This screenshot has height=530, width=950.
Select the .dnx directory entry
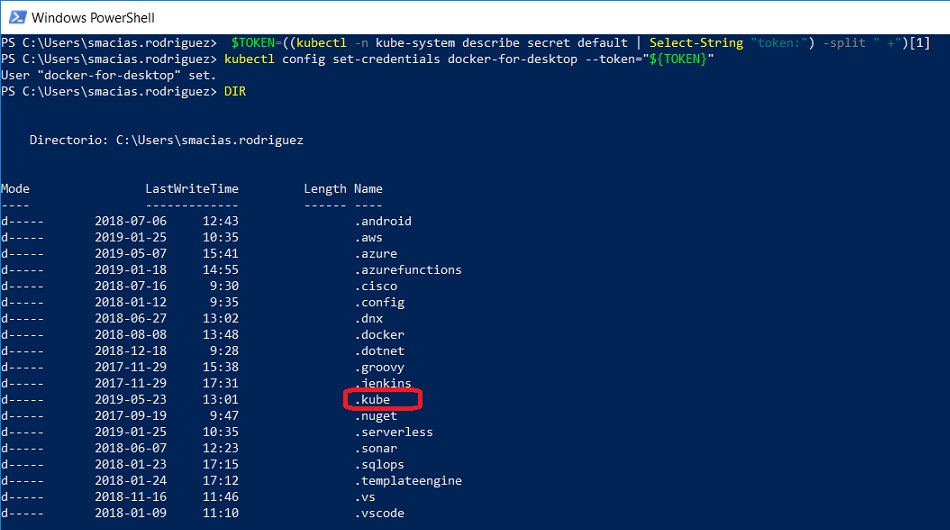point(368,319)
